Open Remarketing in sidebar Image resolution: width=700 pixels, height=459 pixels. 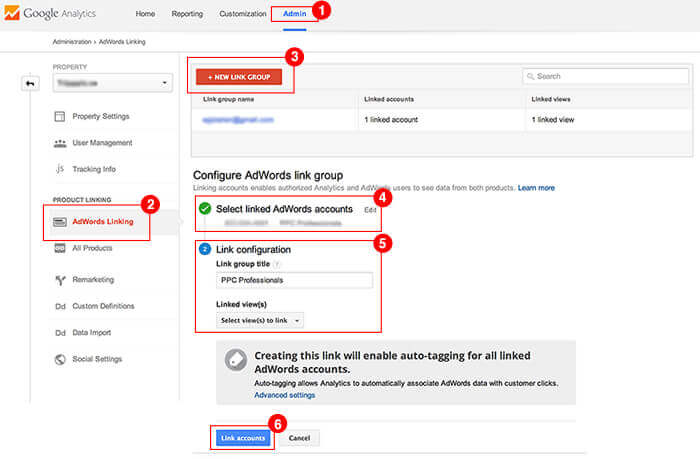click(x=93, y=280)
